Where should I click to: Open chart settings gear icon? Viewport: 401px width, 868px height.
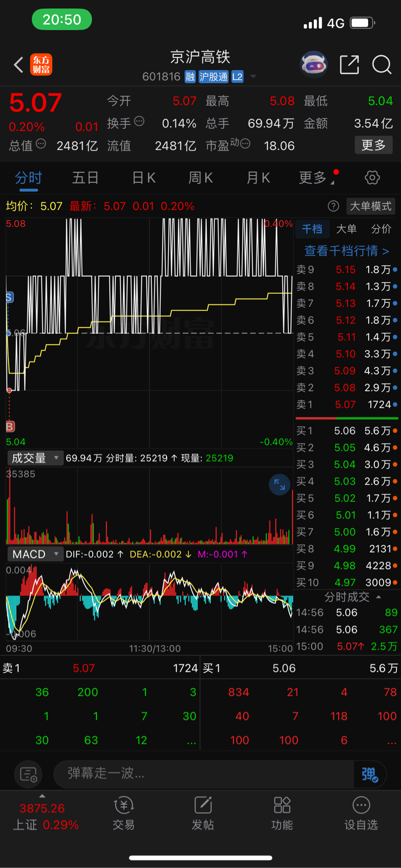[x=372, y=178]
